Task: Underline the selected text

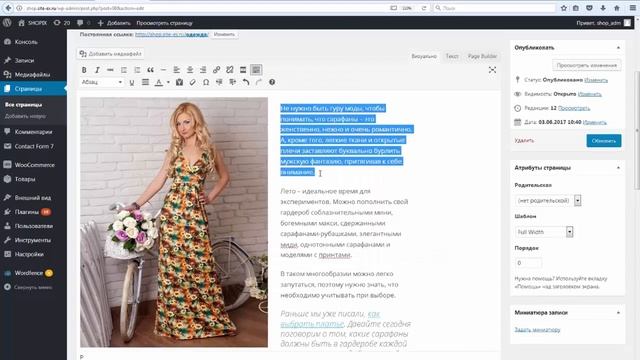Action: [x=131, y=82]
